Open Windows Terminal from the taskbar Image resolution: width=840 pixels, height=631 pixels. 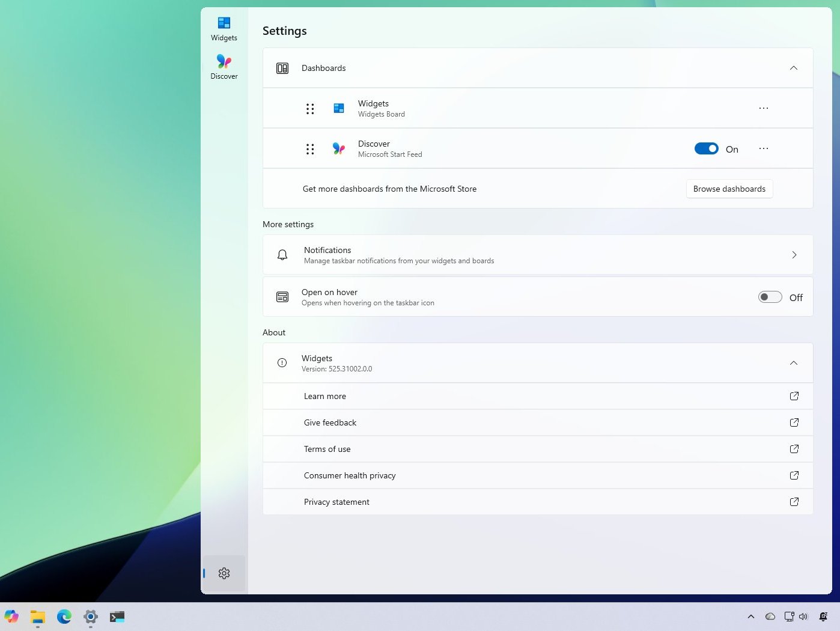click(x=117, y=617)
